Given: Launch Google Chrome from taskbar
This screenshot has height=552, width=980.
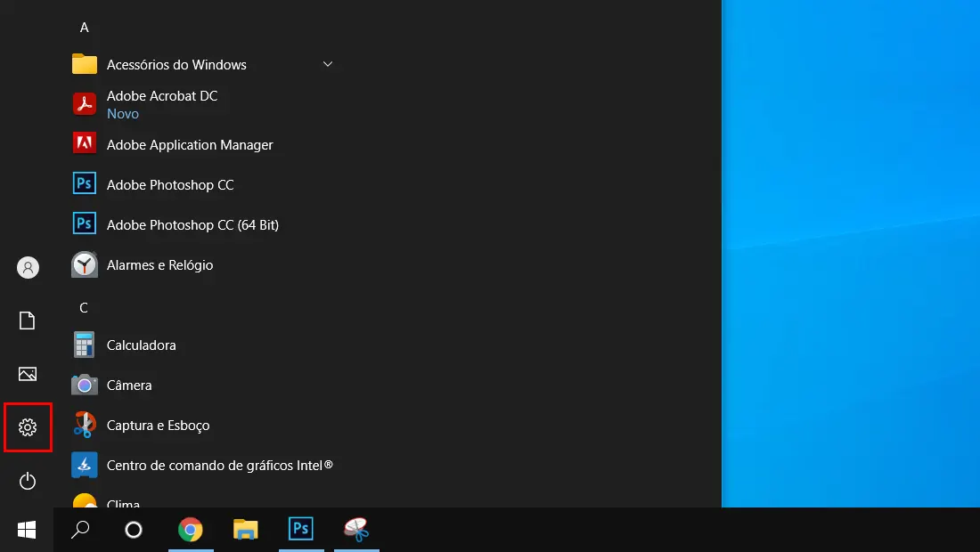Looking at the screenshot, I should tap(191, 530).
